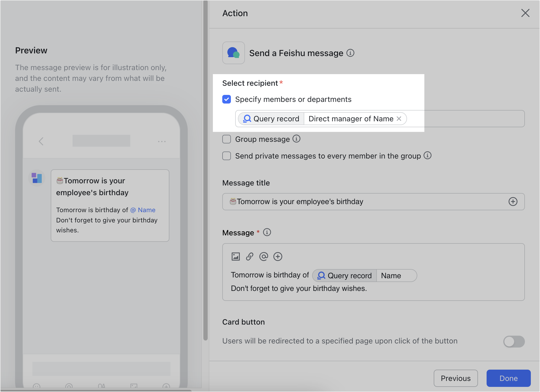Viewport: 540px width, 392px height.
Task: Remove Direct manager of Name recipient tag
Action: coord(399,119)
